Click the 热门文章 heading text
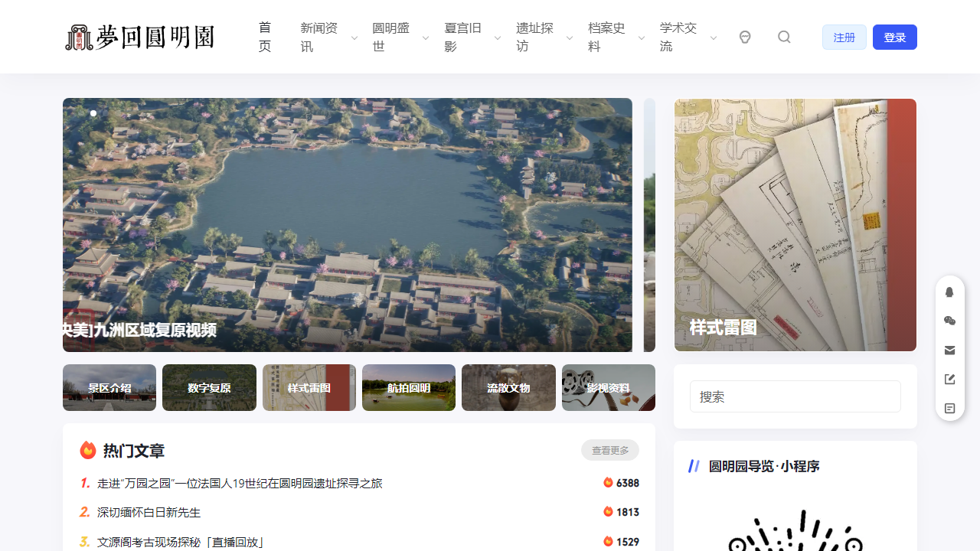 (x=134, y=451)
